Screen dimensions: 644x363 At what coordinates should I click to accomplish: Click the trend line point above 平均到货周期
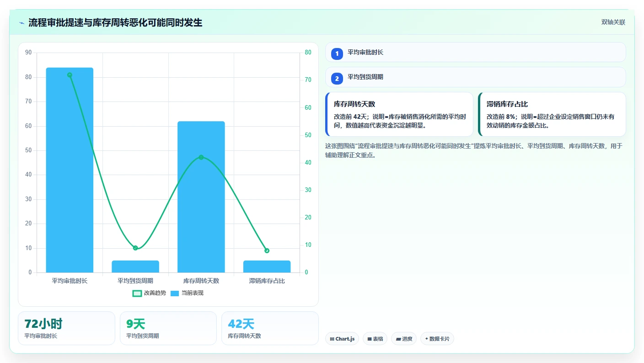pyautogui.click(x=135, y=248)
